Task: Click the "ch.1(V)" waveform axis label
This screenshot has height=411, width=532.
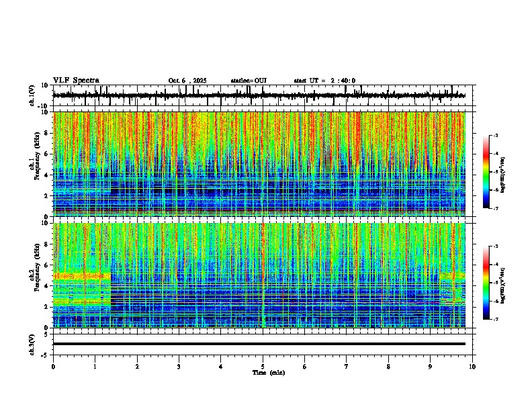Action: (x=32, y=95)
